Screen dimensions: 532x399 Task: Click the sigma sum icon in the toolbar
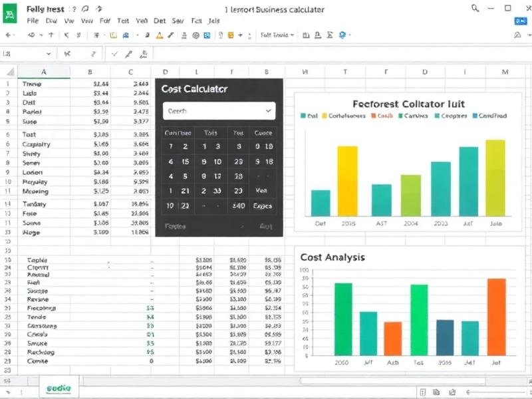click(x=329, y=35)
